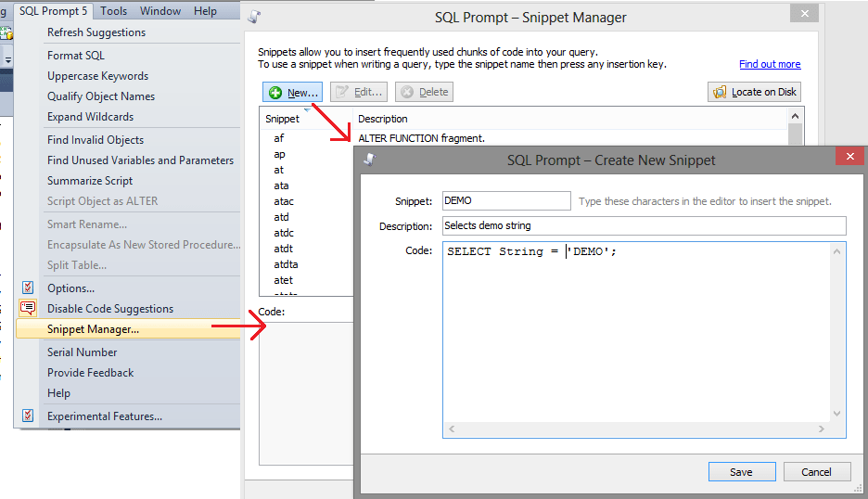The width and height of the screenshot is (868, 499).
Task: Click the Disable Code Suggestions icon
Action: point(28,309)
